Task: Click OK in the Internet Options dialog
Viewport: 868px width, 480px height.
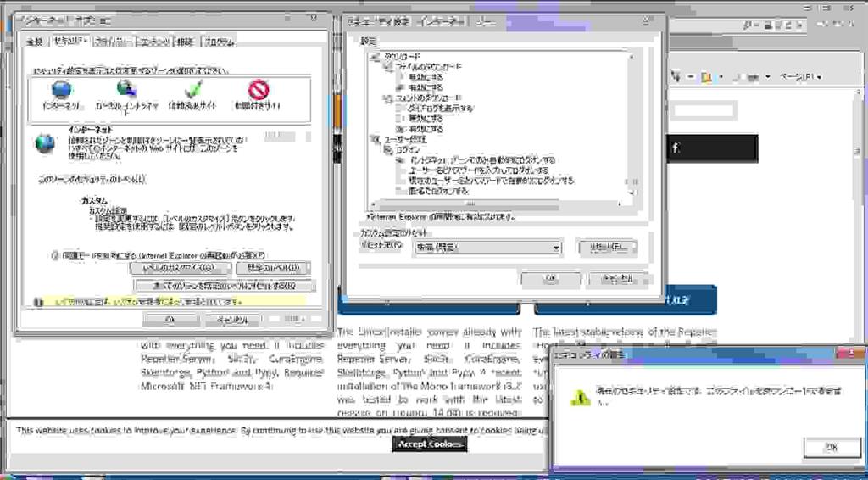Action: coord(170,320)
